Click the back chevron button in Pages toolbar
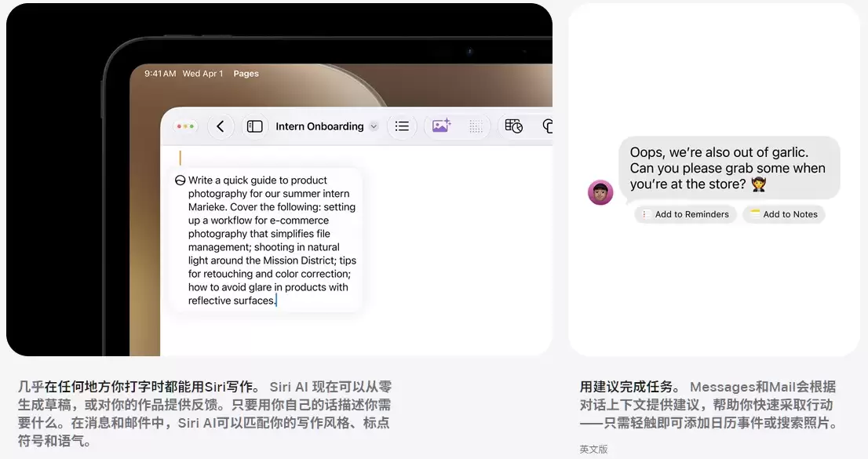 coord(221,126)
